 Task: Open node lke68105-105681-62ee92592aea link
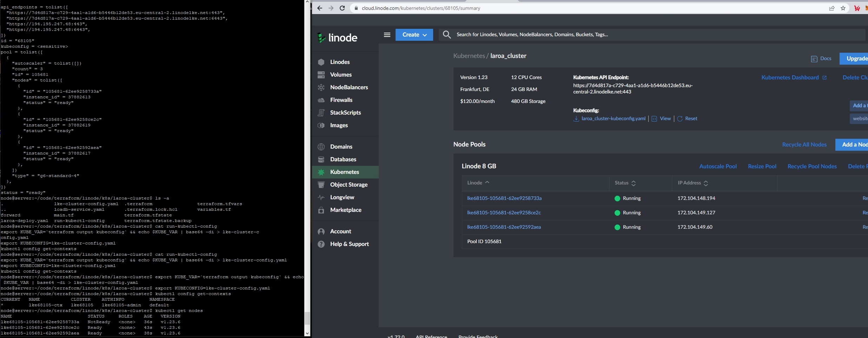(x=504, y=227)
